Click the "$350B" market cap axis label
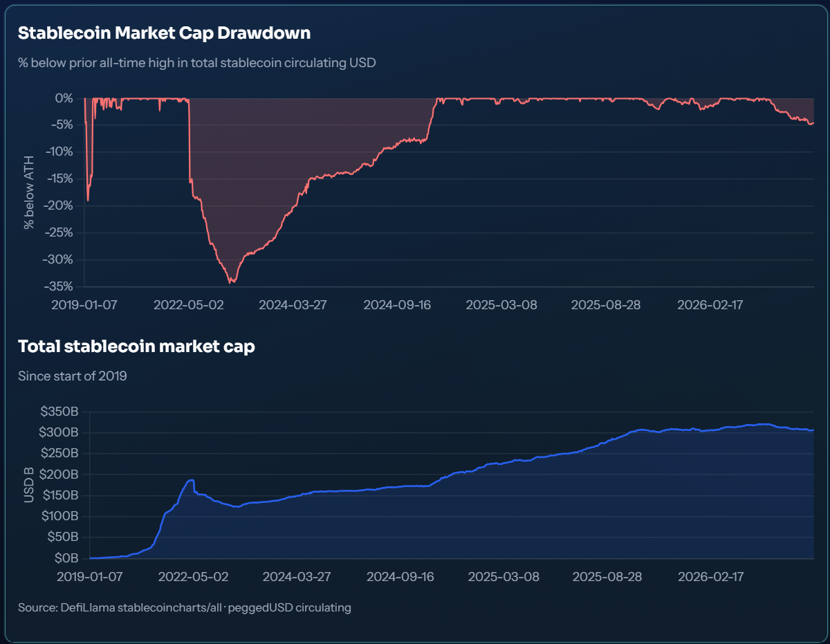The width and height of the screenshot is (830, 644). coord(59,412)
